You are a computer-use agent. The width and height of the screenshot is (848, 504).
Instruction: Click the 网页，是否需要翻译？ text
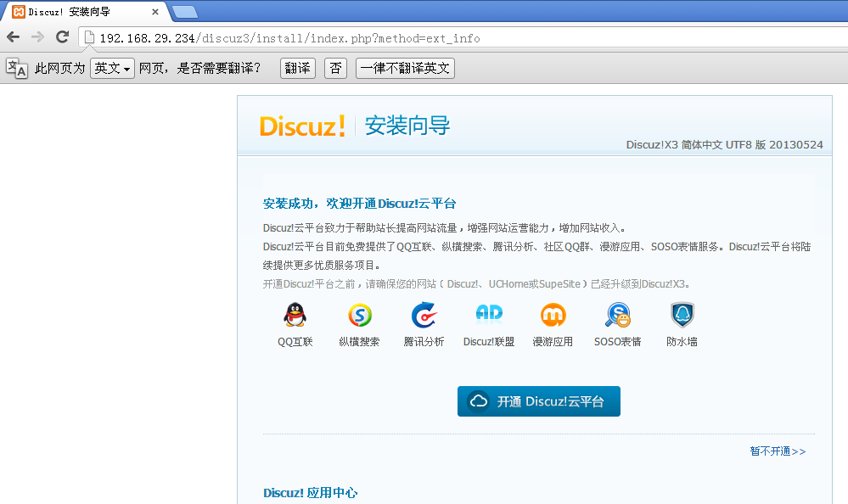click(x=199, y=68)
